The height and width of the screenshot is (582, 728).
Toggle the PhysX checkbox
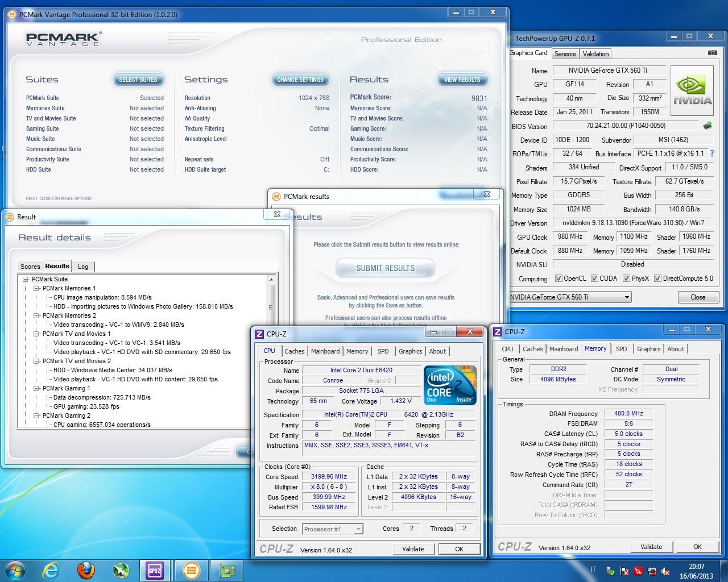coord(626,278)
